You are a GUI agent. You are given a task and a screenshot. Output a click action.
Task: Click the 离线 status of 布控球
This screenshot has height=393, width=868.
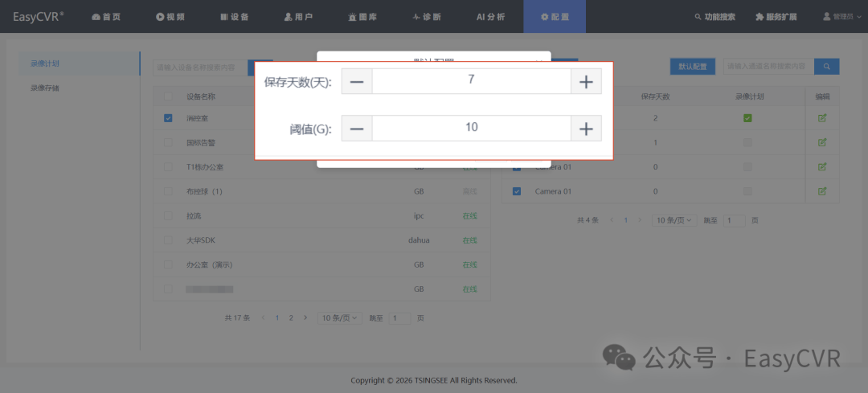[x=469, y=191]
